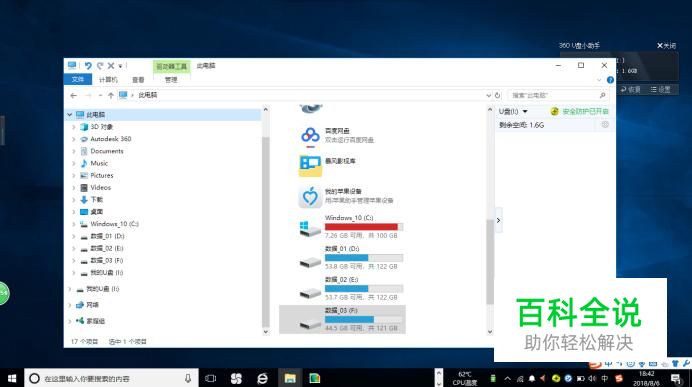Image resolution: width=692 pixels, height=387 pixels.
Task: Open the 百度网盘 item
Action: click(338, 135)
